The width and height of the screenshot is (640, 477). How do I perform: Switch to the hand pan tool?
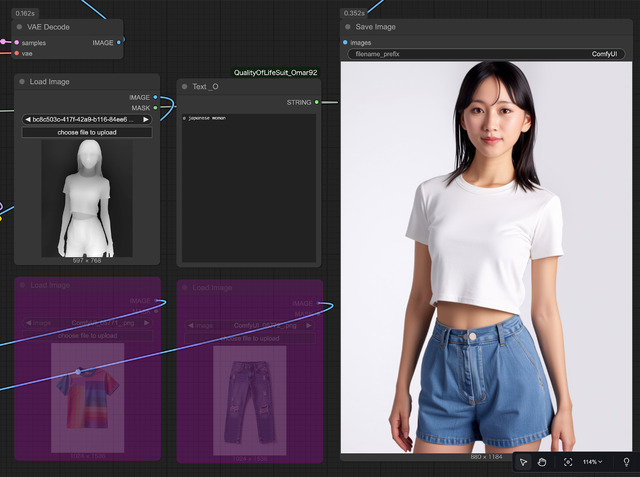coord(542,462)
